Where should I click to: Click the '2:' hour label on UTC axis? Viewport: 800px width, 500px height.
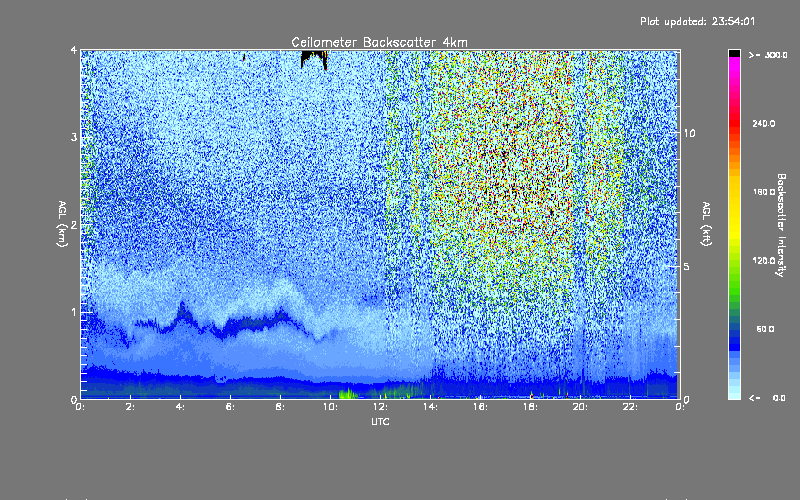[131, 407]
